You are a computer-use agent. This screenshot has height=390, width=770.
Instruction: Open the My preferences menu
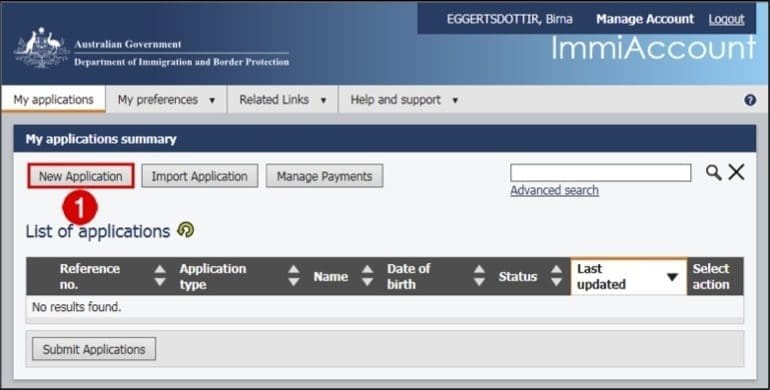pos(166,100)
